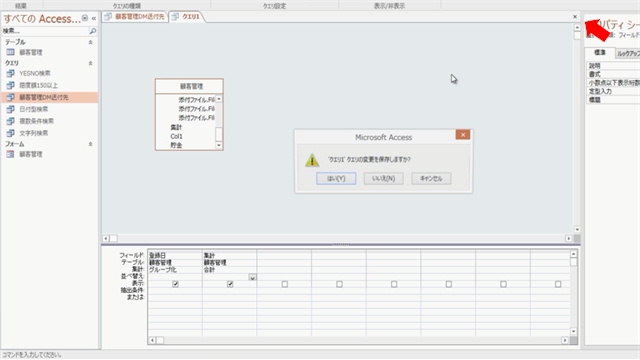Open the 文字列検索 query
Image resolution: width=640 pixels, height=360 pixels.
pyautogui.click(x=33, y=133)
